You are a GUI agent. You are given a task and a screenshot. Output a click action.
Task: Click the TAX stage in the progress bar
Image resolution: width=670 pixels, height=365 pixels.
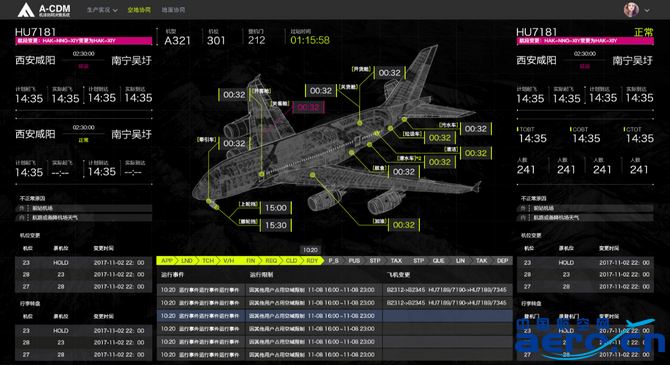396,261
